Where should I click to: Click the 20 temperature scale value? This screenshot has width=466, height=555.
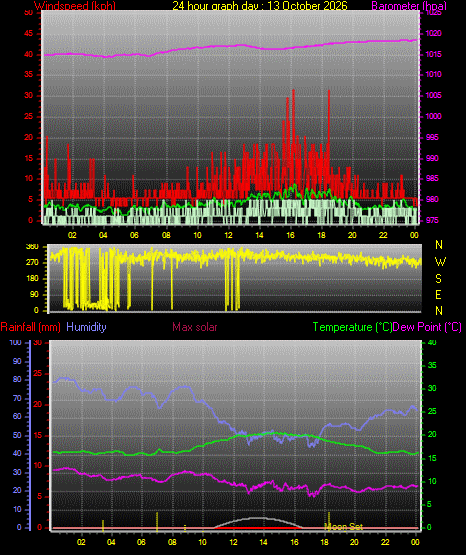pyautogui.click(x=432, y=435)
